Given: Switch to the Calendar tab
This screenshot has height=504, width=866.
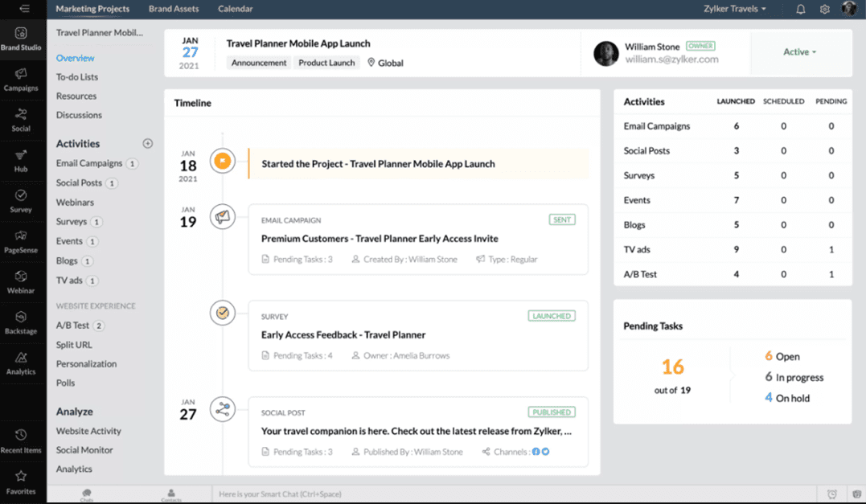Looking at the screenshot, I should click(235, 9).
